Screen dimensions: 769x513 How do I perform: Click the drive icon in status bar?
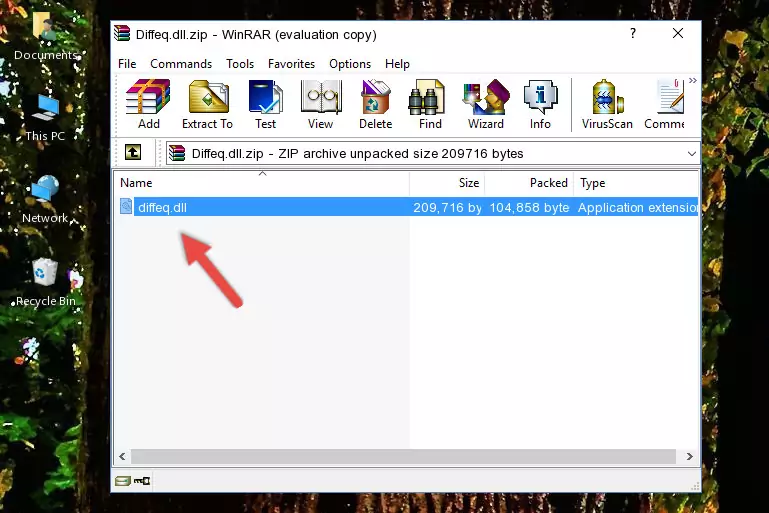pyautogui.click(x=122, y=481)
